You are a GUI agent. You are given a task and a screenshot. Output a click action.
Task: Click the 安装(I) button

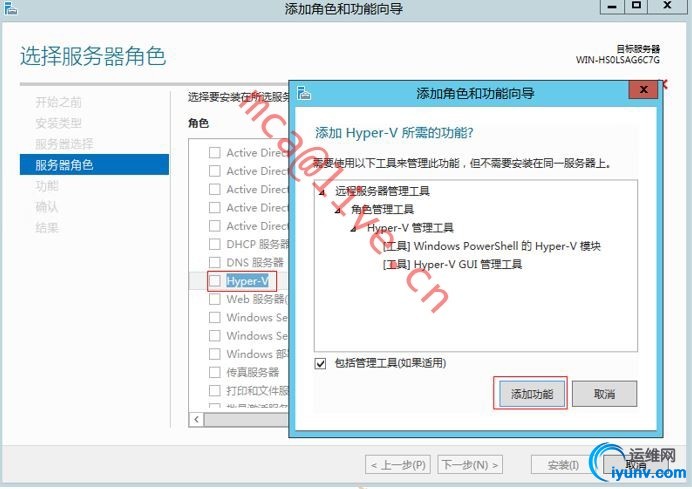click(563, 465)
